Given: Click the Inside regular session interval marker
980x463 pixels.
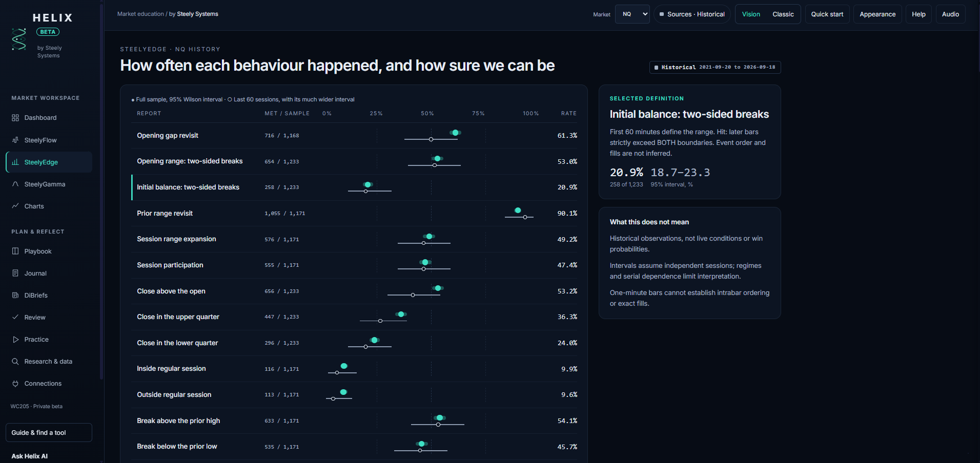Looking at the screenshot, I should pos(344,366).
